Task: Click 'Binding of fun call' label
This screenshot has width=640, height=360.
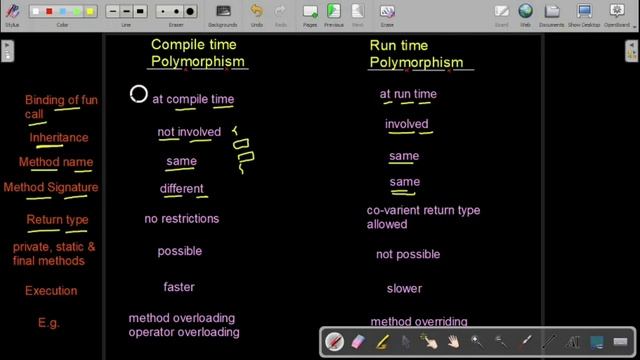Action: pyautogui.click(x=61, y=107)
